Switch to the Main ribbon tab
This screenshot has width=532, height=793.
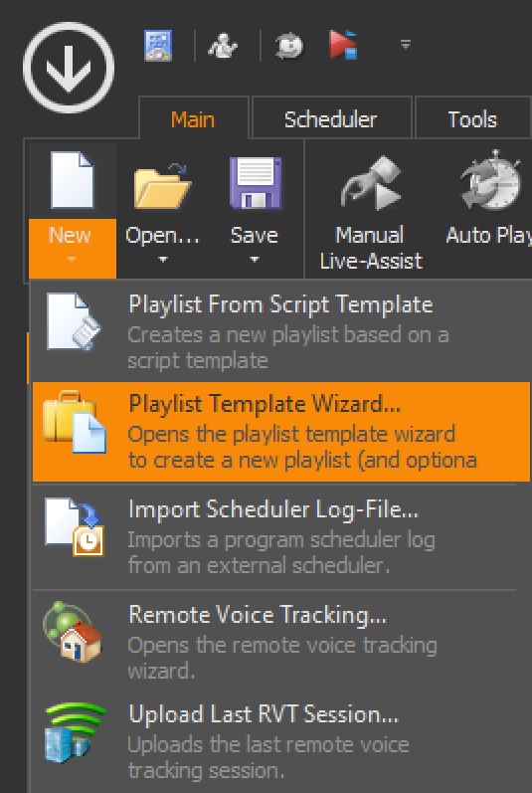tap(193, 119)
